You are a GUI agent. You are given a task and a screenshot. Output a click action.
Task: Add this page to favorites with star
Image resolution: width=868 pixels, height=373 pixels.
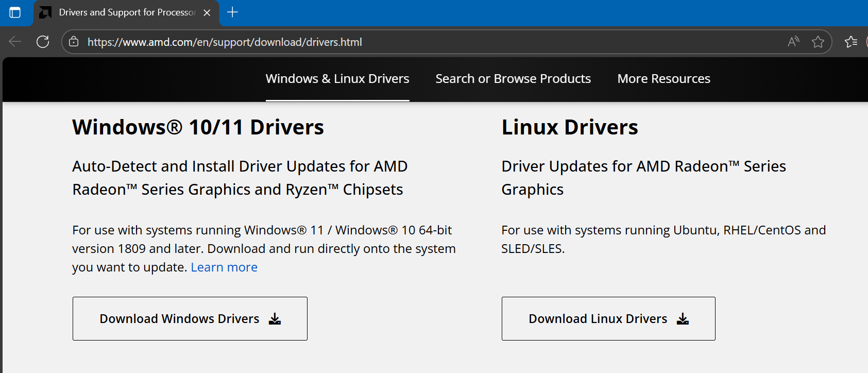(x=818, y=42)
